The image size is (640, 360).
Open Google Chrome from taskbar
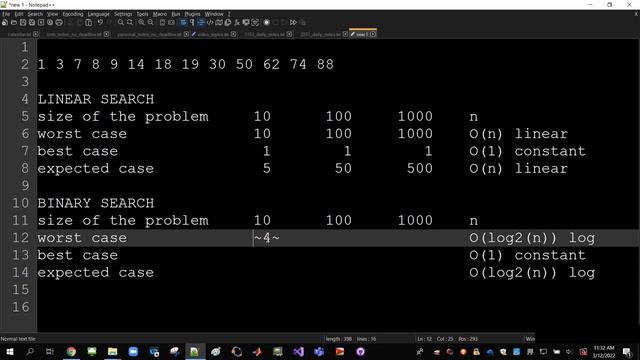(x=71, y=351)
